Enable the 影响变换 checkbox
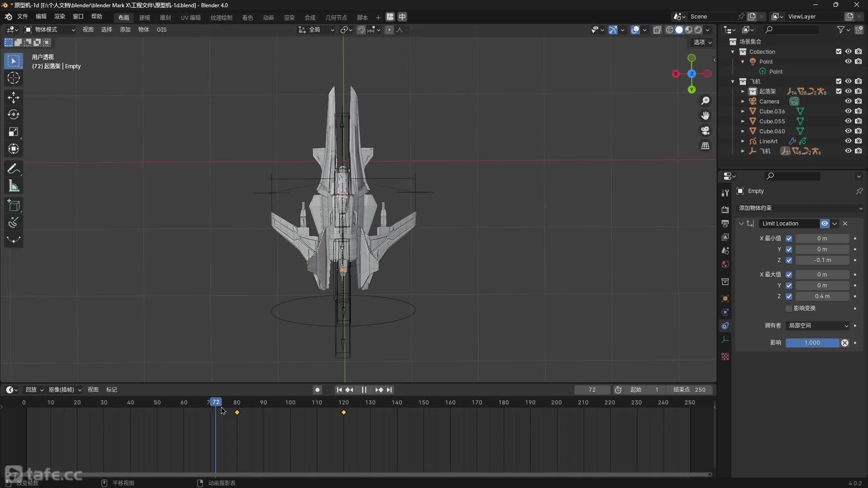Viewport: 868px width, 488px height. pos(789,308)
